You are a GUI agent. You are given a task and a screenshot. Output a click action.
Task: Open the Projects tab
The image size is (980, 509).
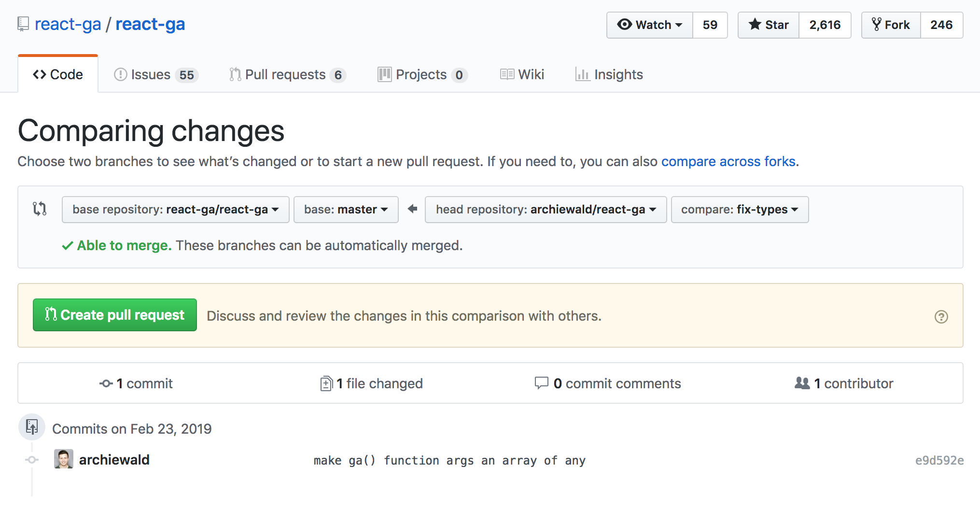(x=422, y=74)
